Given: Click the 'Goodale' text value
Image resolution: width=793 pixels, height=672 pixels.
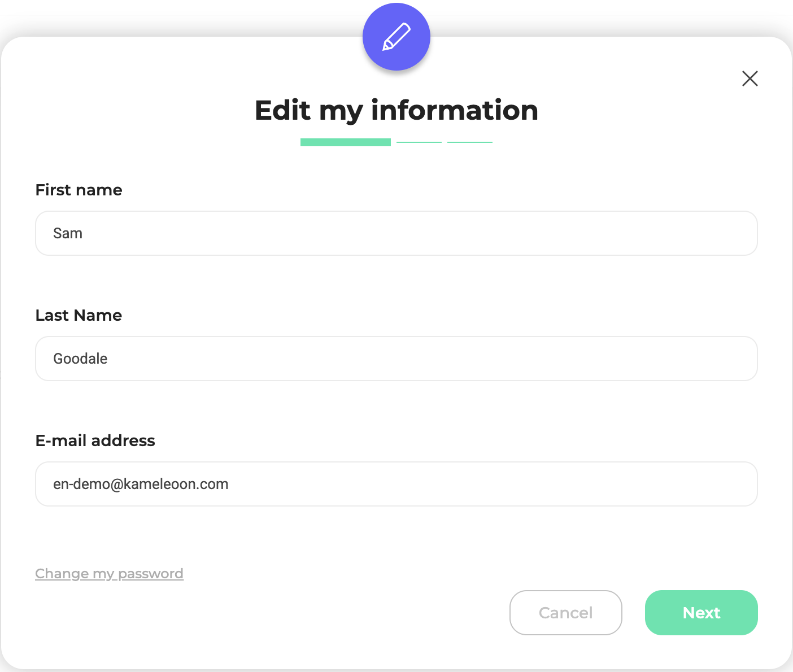Looking at the screenshot, I should [x=80, y=359].
